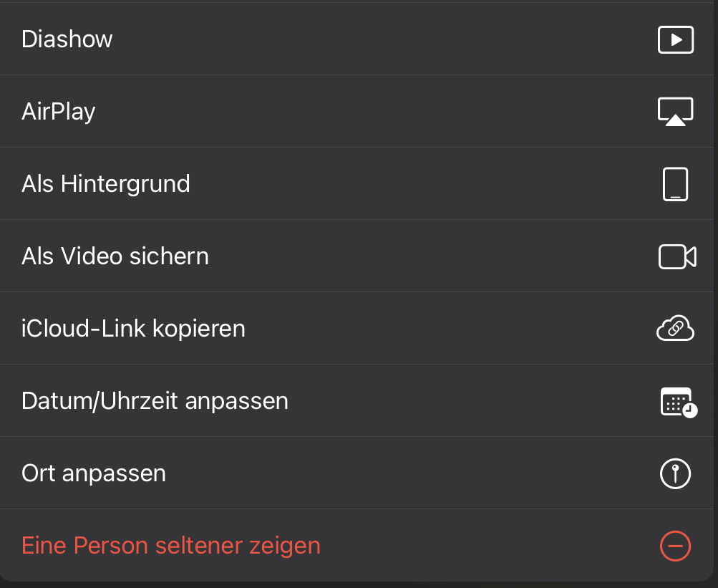The height and width of the screenshot is (588, 718).
Task: Click the video camera icon
Action: click(677, 256)
